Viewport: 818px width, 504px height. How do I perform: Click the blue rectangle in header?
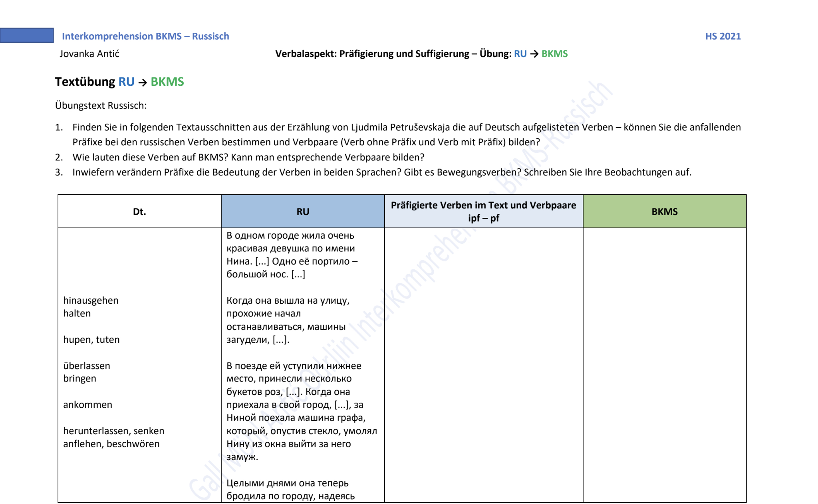pyautogui.click(x=27, y=35)
